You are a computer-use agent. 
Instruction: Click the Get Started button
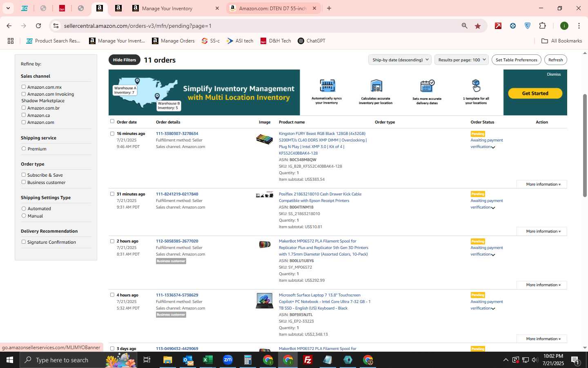535,93
